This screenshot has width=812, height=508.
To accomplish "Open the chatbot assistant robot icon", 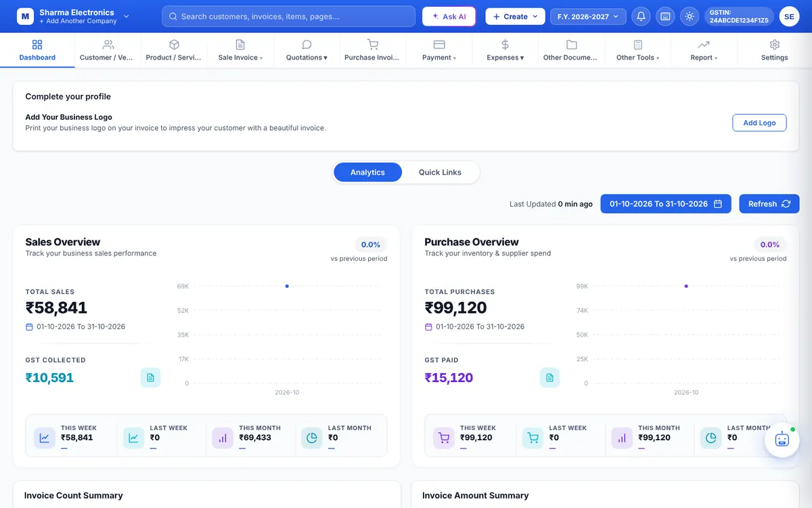I will (782, 440).
